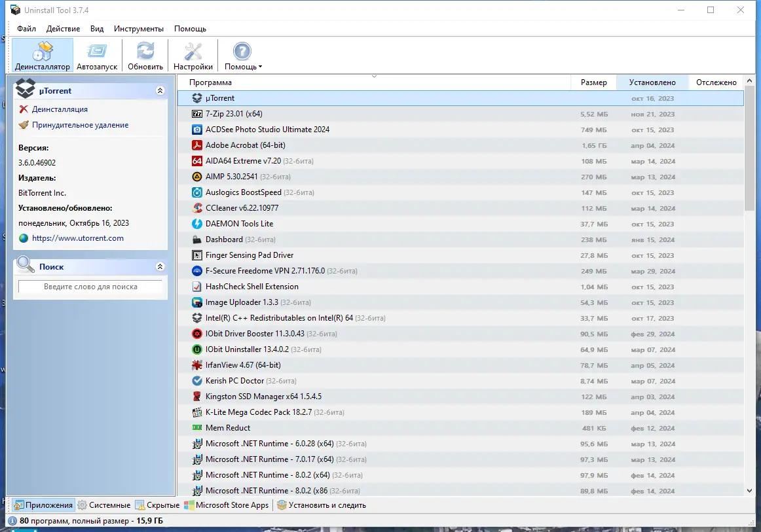
Task: Click the IObit Uninstaller list icon
Action: pos(196,349)
